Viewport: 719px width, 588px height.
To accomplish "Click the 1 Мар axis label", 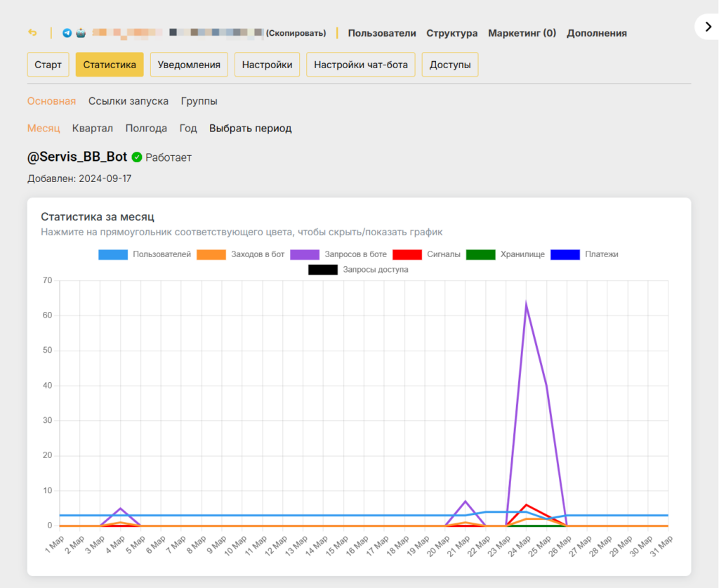I will 55,544.
